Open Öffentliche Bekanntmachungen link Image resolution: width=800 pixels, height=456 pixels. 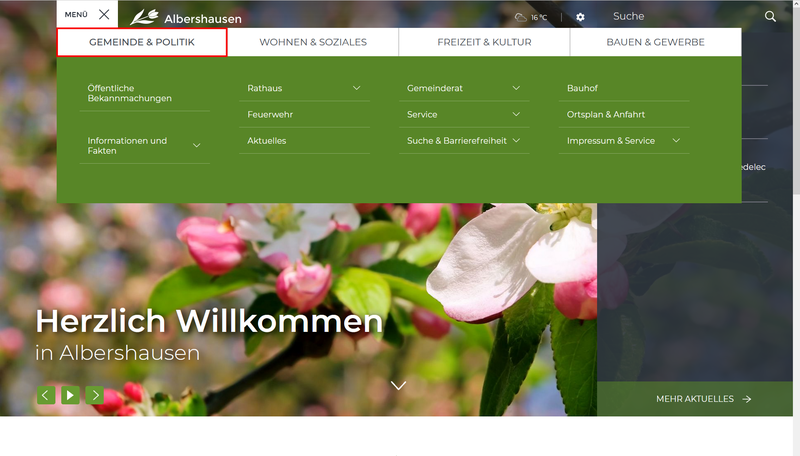coord(130,93)
